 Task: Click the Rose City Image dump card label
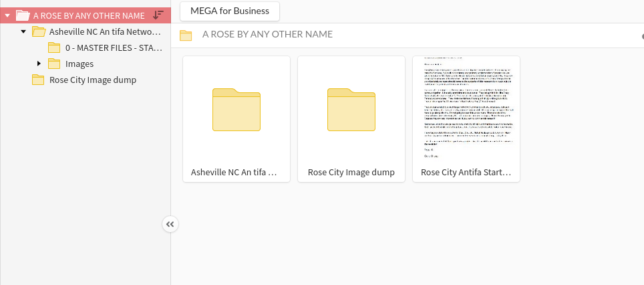(x=351, y=173)
